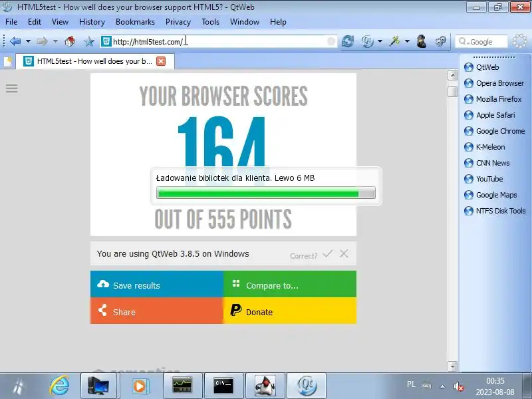Go back with the blue back arrow

tap(15, 41)
